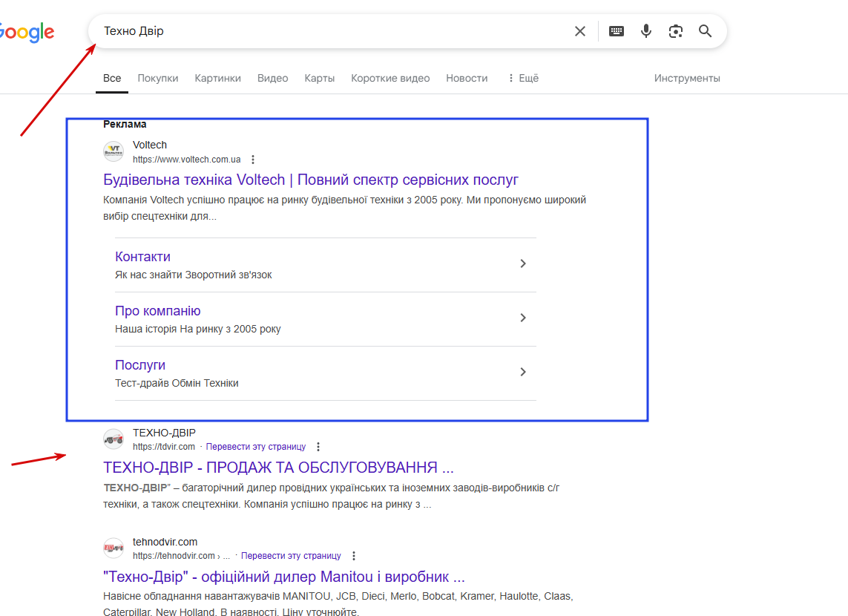Open search by image camera icon
Screen dimensions: 848x616
coord(675,31)
